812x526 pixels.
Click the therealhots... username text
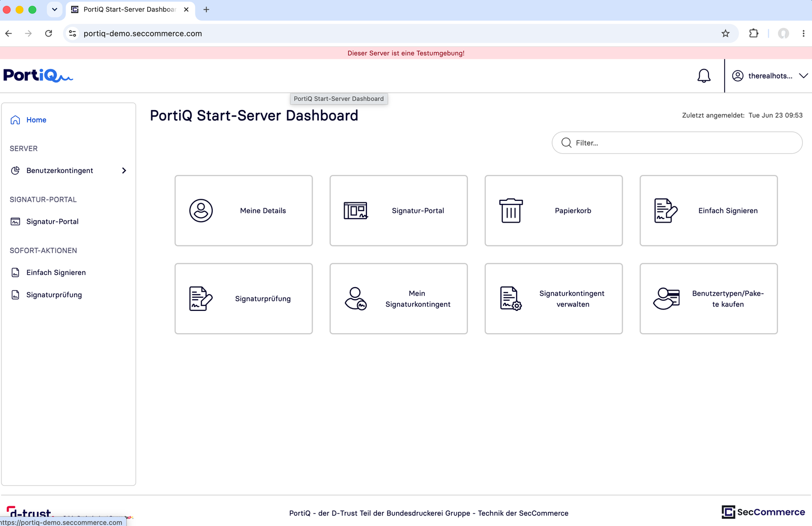tap(770, 76)
